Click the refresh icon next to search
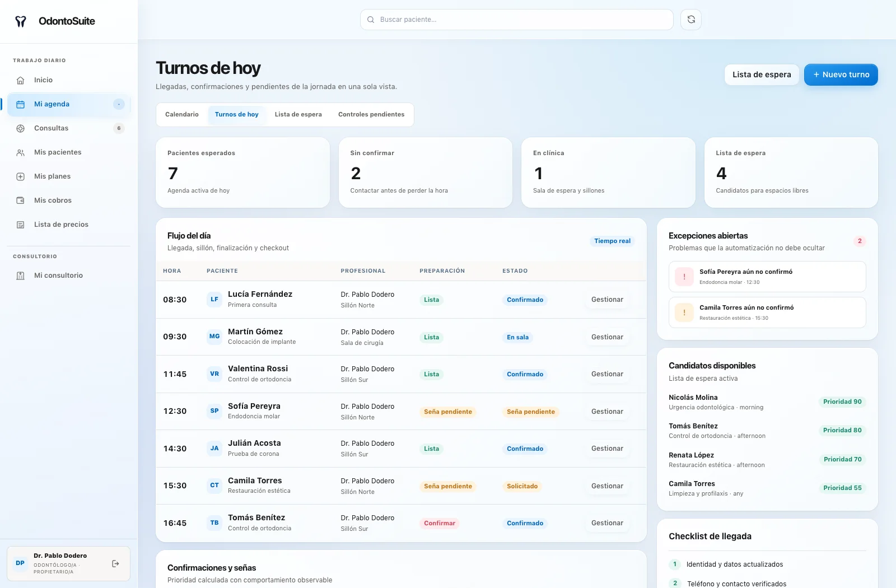This screenshot has width=896, height=588. (691, 20)
